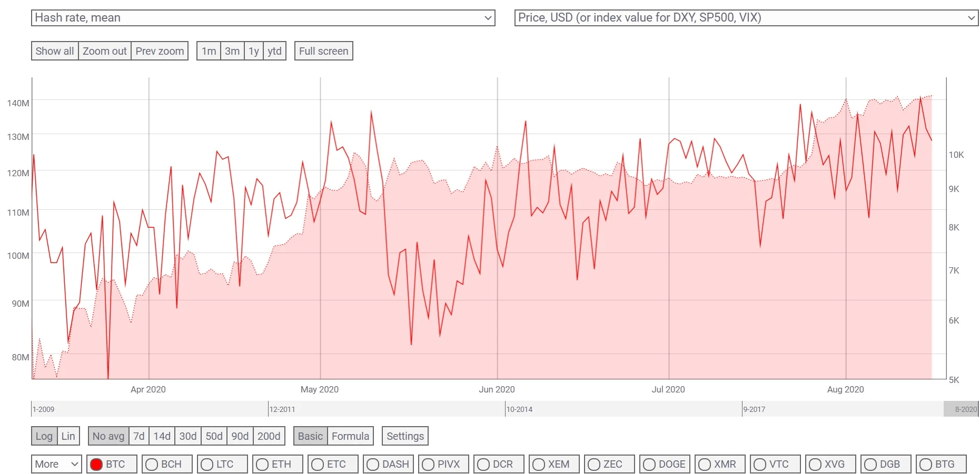Click the 5K price axis label
This screenshot has height=474, width=980.
pos(954,380)
